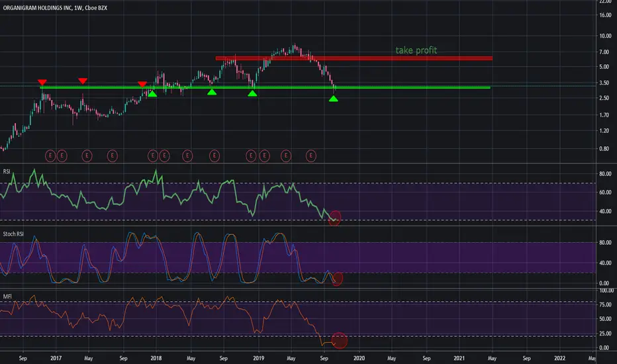The height and width of the screenshot is (364, 617).
Task: Click the 16.00 price axis label
Action: tap(605, 15)
